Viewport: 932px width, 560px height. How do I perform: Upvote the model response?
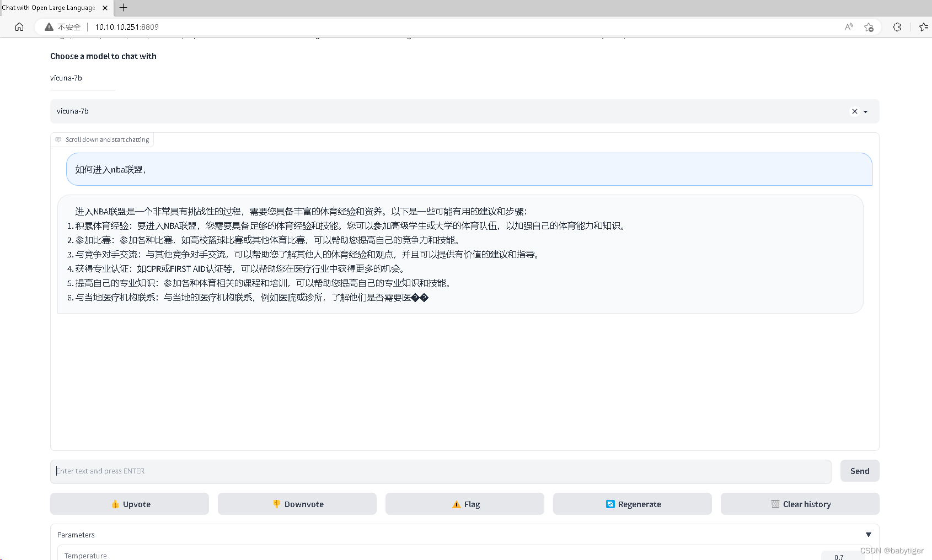tap(130, 504)
